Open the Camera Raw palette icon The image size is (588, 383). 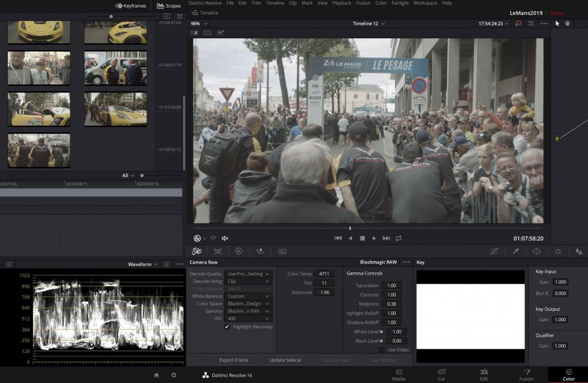tap(196, 251)
